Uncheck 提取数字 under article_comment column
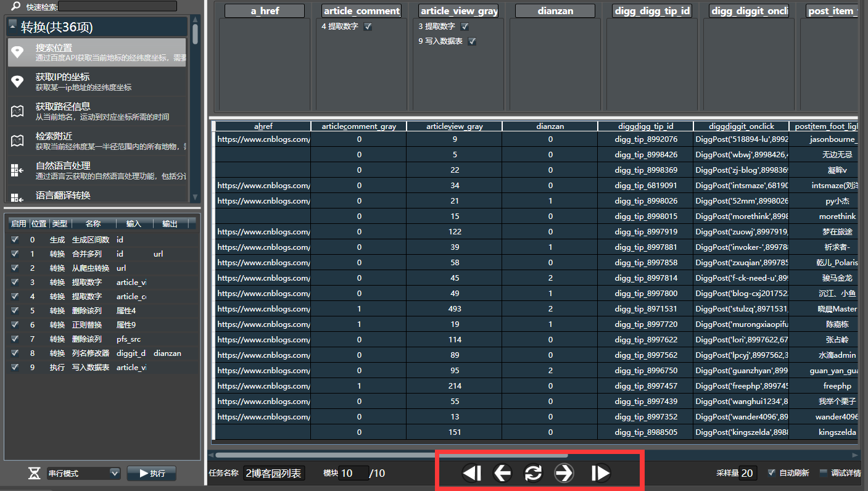This screenshot has height=491, width=868. point(368,27)
